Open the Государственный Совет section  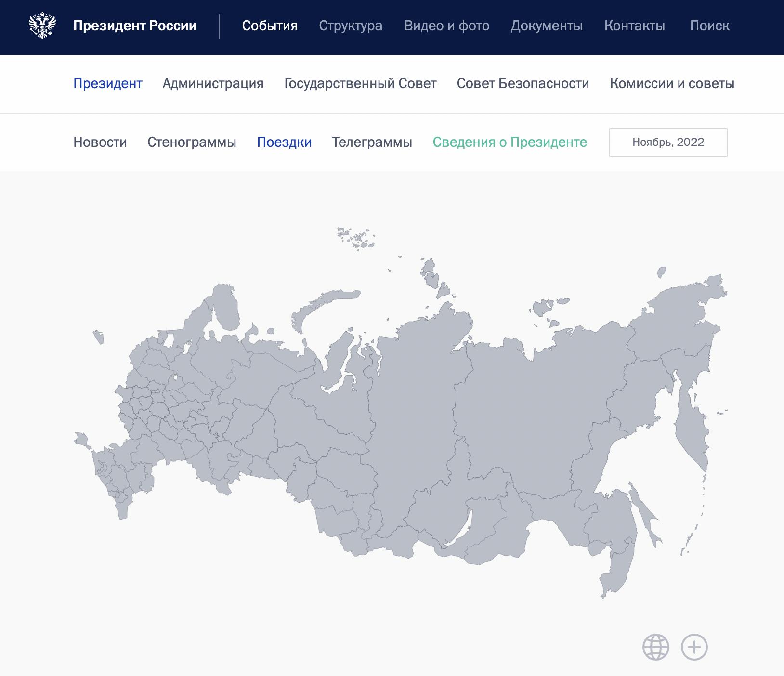click(361, 83)
